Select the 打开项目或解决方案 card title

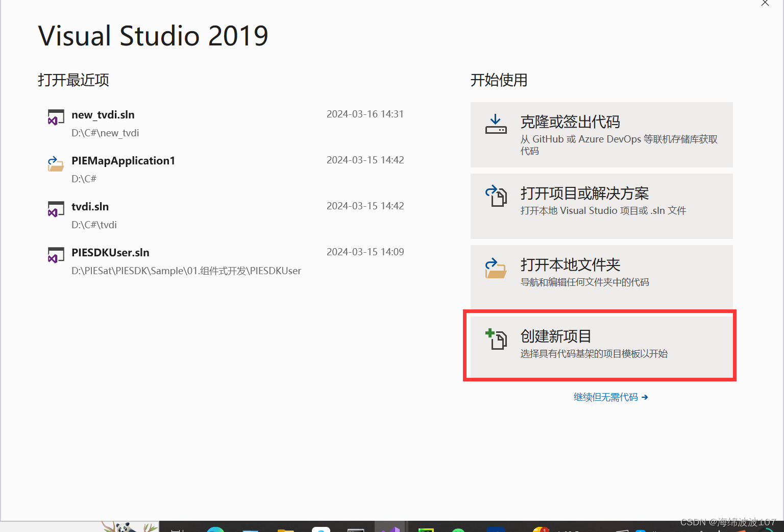584,194
